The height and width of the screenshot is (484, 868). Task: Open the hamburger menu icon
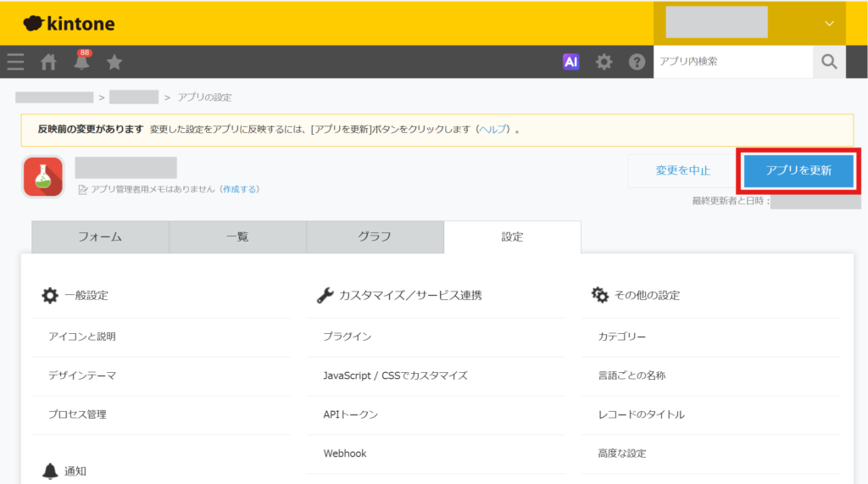(15, 62)
